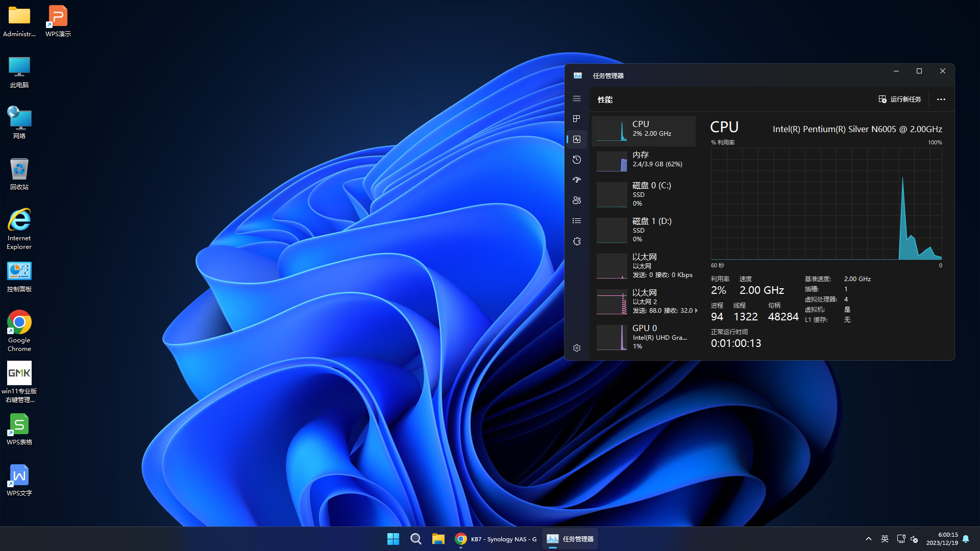980x551 pixels.
Task: Select the Performance page icon in sidebar
Action: point(577,139)
